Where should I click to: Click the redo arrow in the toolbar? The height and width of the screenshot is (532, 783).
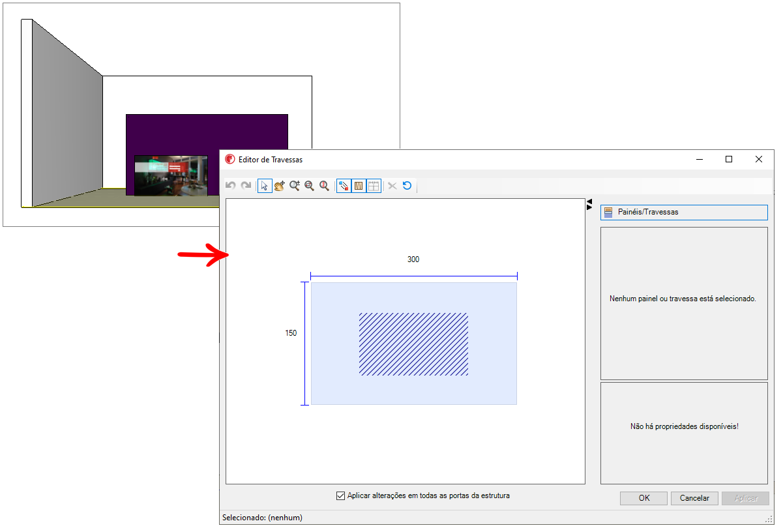pos(246,186)
